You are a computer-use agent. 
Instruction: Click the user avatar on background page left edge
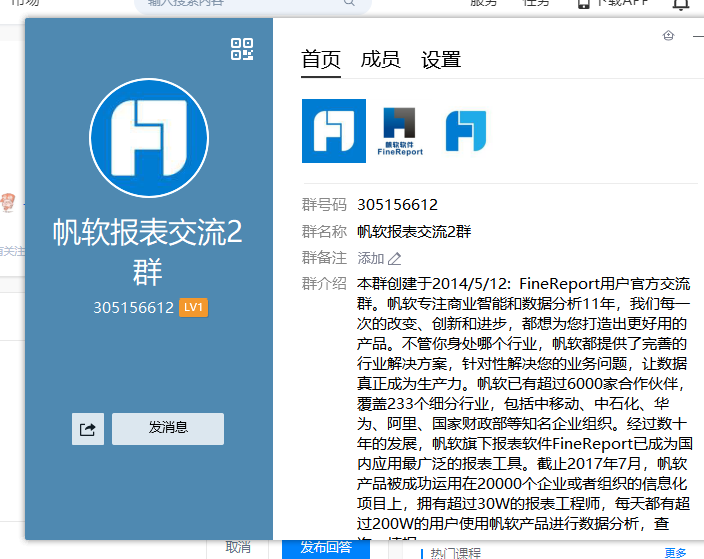[x=8, y=202]
